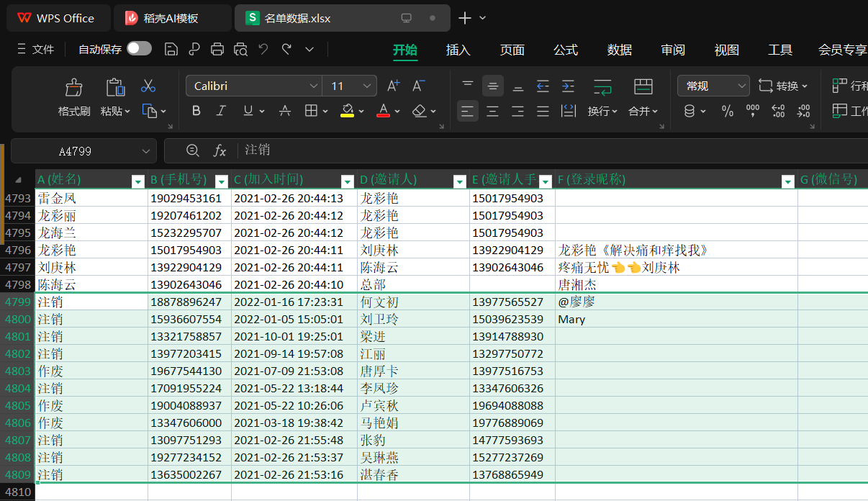Switch to the 视图 ribbon tab
868x501 pixels.
727,50
